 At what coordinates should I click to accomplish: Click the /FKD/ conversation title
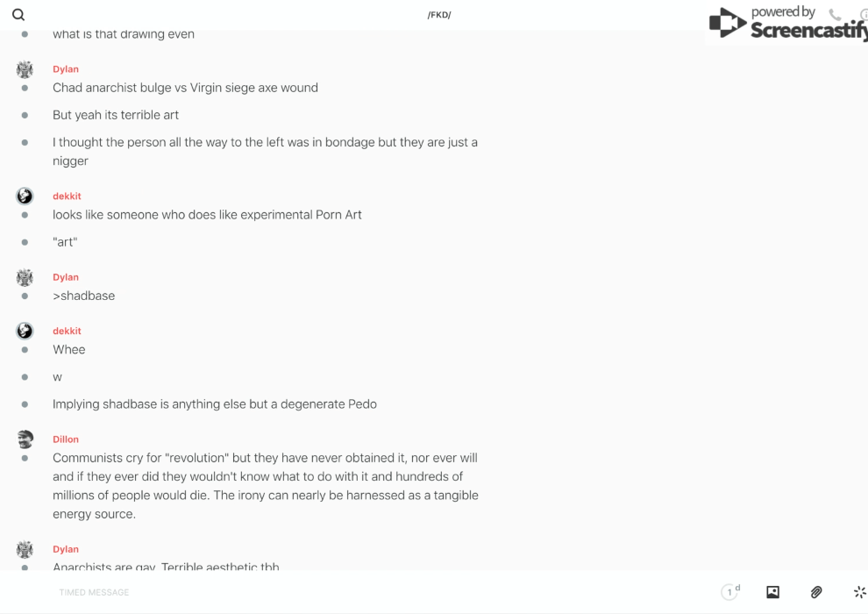[439, 15]
